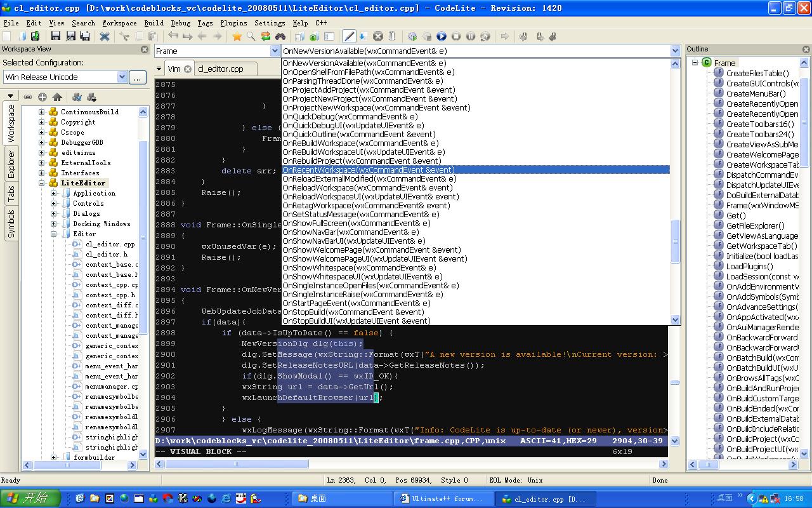Toggle the pencil highlight toolbar button

(x=349, y=37)
